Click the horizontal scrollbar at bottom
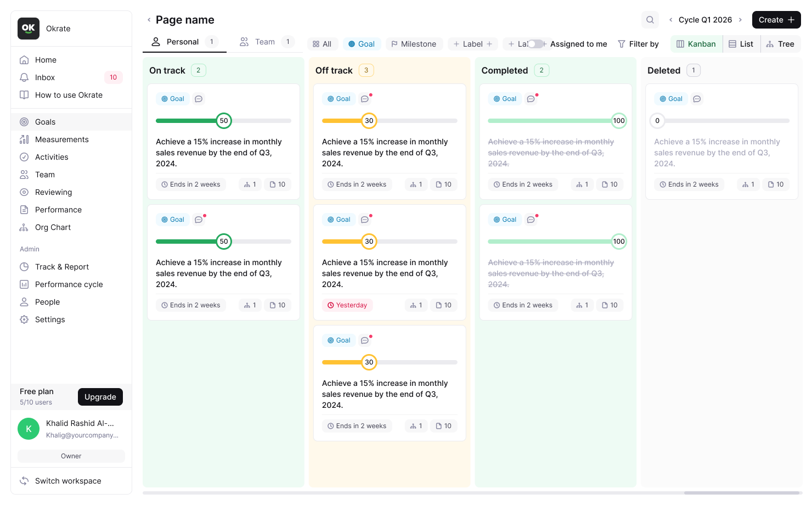The width and height of the screenshot is (812, 505). (742, 493)
